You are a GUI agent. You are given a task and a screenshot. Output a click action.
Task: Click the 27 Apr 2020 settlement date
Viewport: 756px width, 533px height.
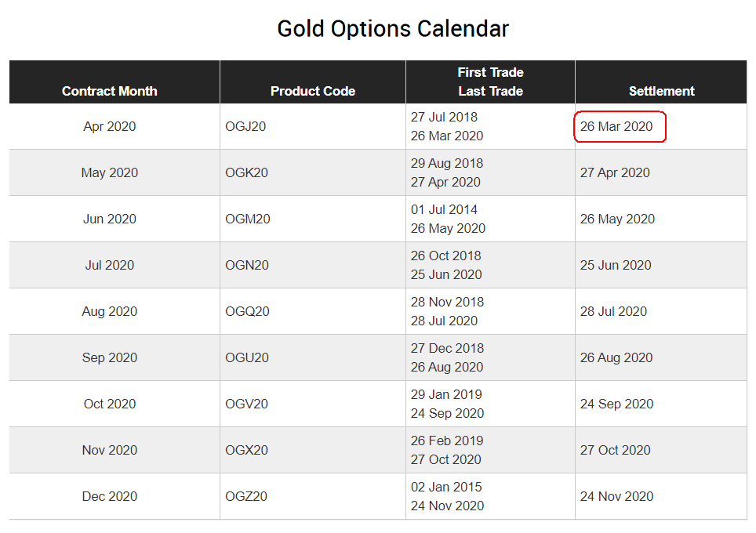coord(615,172)
